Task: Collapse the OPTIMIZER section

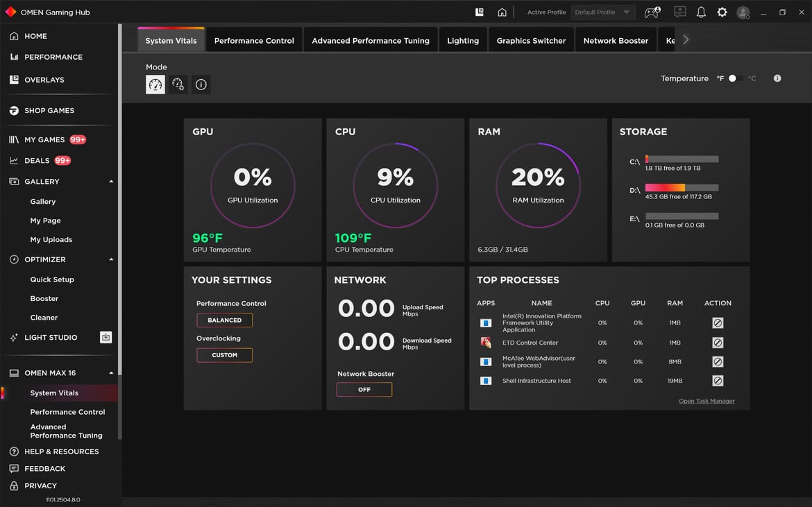Action: click(x=111, y=259)
